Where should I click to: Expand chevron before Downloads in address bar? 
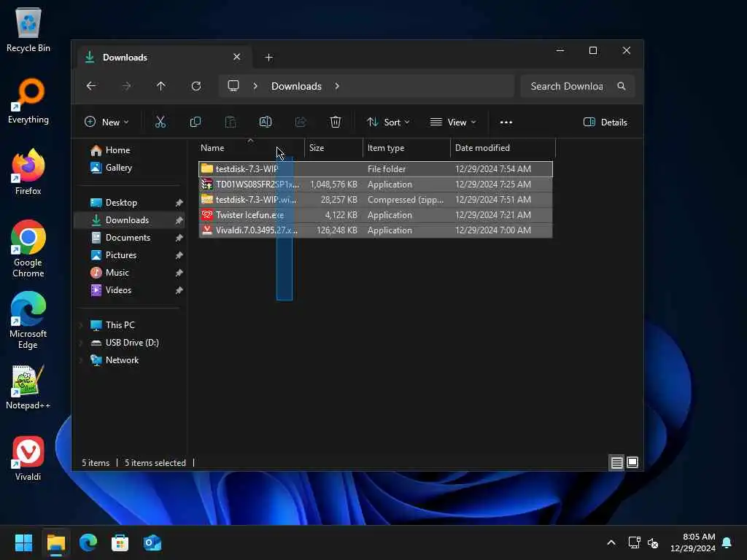pos(255,86)
